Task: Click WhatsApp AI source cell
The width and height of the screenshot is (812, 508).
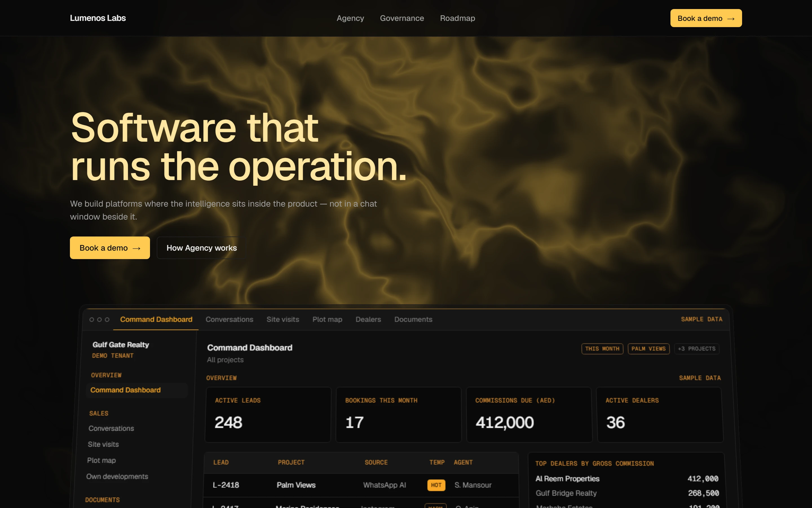Action: pyautogui.click(x=385, y=485)
